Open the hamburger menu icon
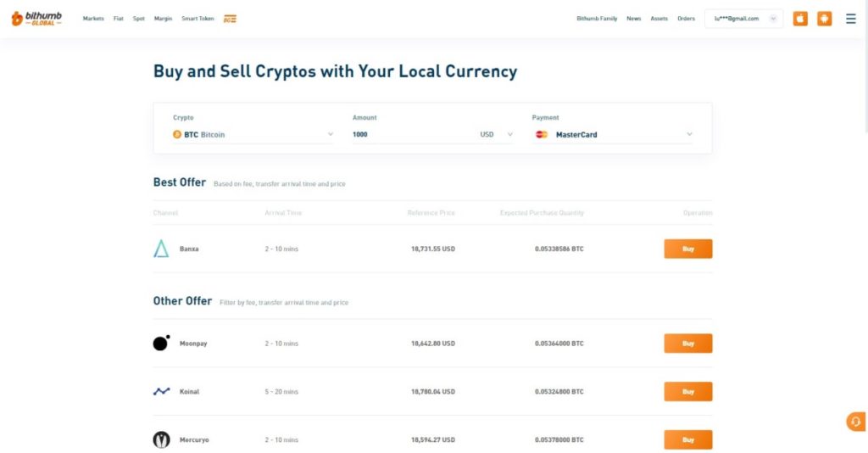The image size is (868, 453). pos(850,19)
